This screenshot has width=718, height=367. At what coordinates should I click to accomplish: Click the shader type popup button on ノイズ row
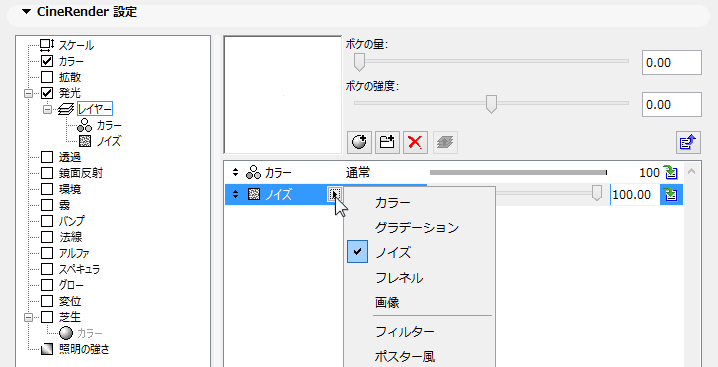coord(335,194)
